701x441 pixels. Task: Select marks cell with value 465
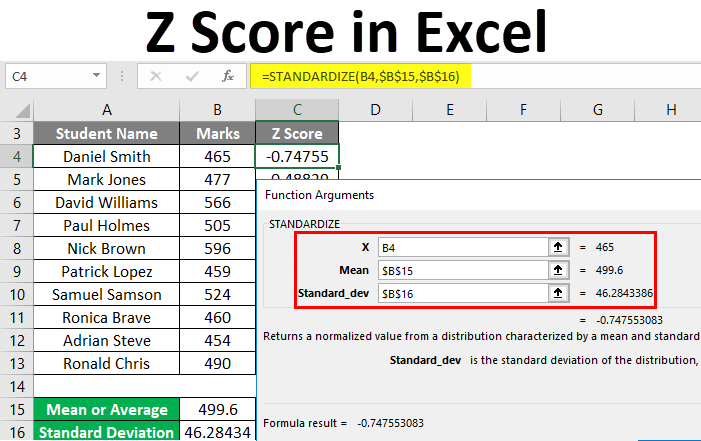(217, 157)
